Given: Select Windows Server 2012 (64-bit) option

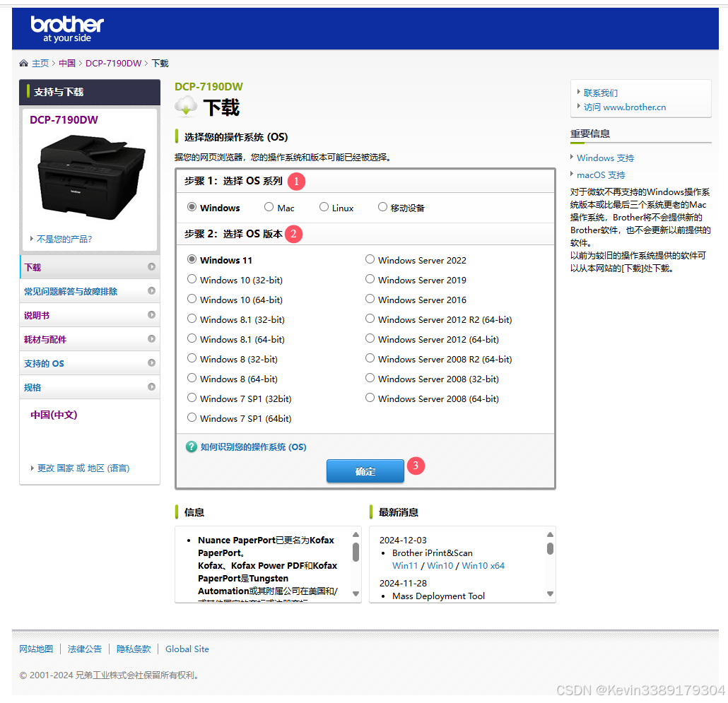Looking at the screenshot, I should pyautogui.click(x=370, y=338).
